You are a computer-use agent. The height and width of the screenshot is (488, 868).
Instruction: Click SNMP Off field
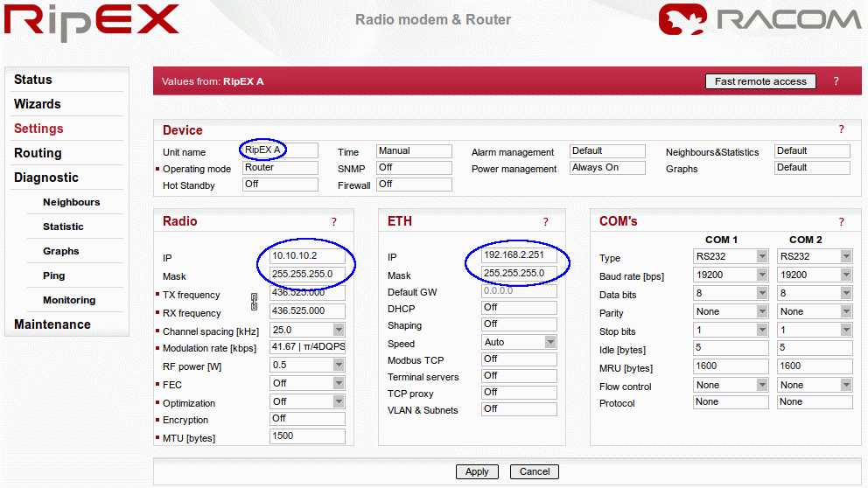coord(414,168)
